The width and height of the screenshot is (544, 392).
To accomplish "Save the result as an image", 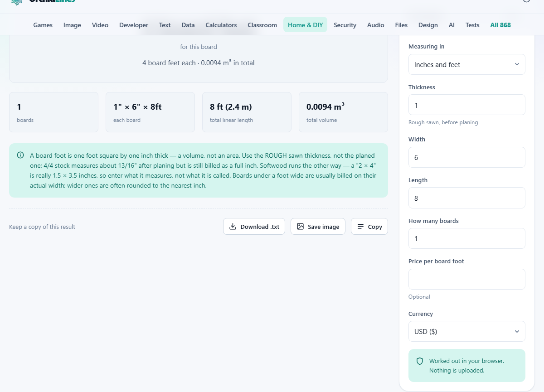I will 318,227.
